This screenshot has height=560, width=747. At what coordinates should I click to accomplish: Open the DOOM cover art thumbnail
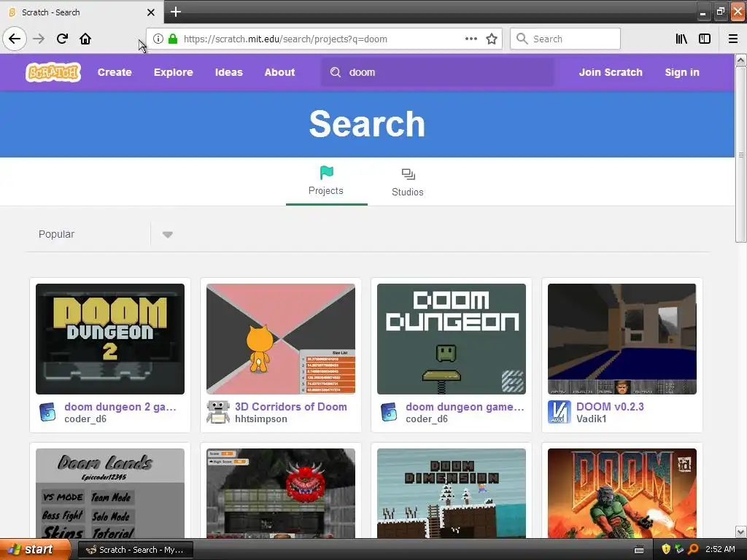[x=622, y=494]
